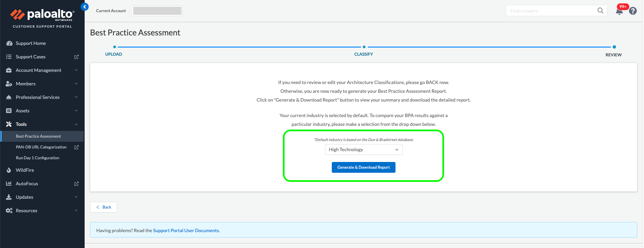The width and height of the screenshot is (644, 248).
Task: Click the Account Management briefcase icon
Action: (9, 70)
